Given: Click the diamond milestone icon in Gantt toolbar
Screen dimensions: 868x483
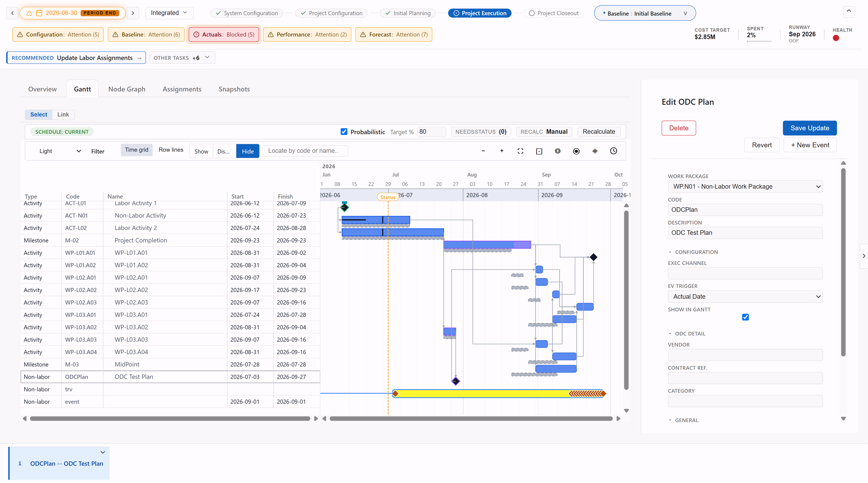Looking at the screenshot, I should click(x=595, y=151).
